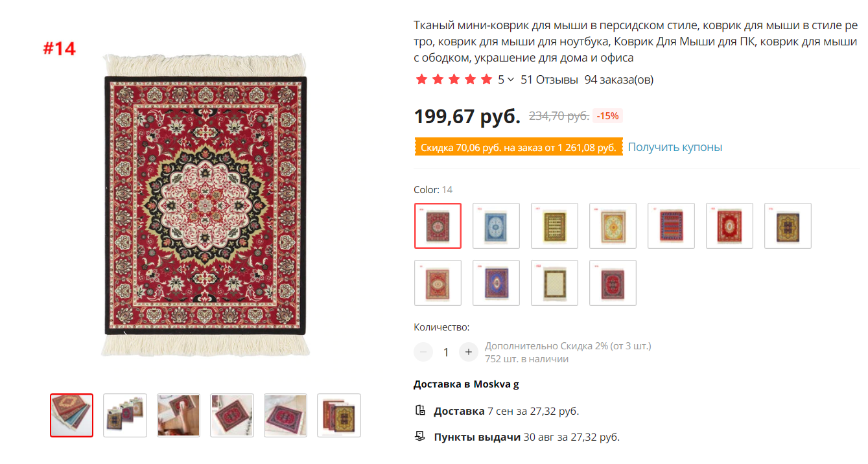Select the cream beige rug with brown border
868x464 pixels.
554,283
